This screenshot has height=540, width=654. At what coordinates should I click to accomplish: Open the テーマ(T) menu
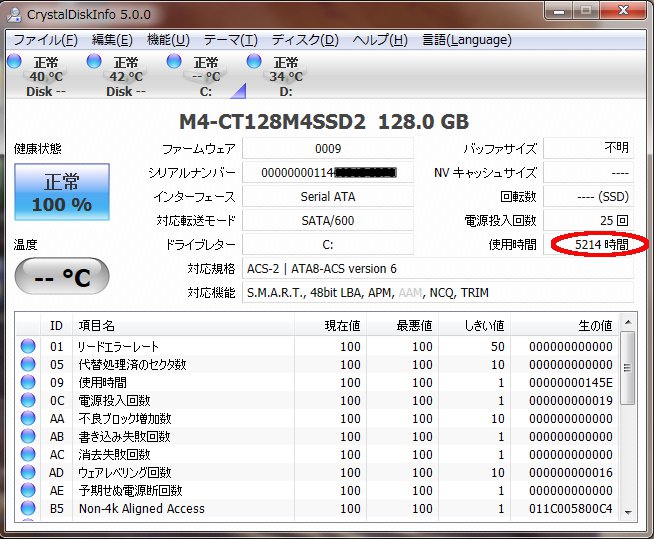pyautogui.click(x=231, y=40)
